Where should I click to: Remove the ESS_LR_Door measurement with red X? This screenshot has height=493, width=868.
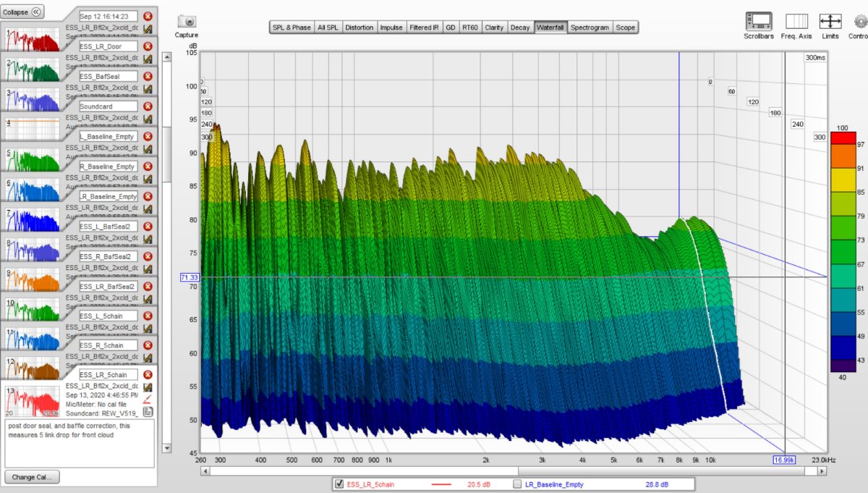(x=148, y=46)
